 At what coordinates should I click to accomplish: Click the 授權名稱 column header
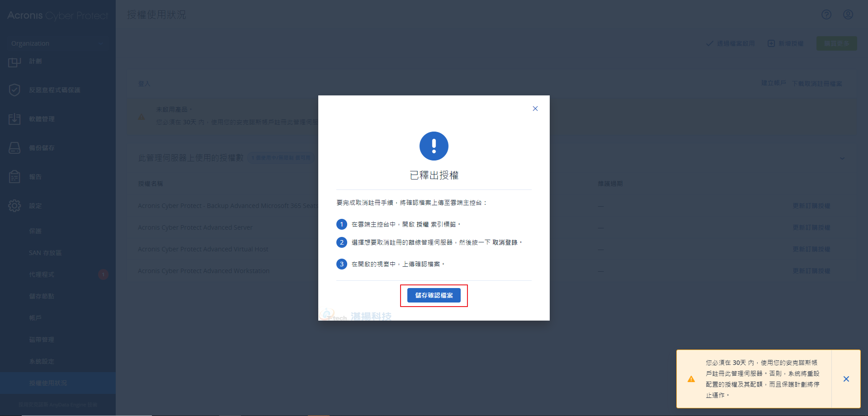pos(151,184)
